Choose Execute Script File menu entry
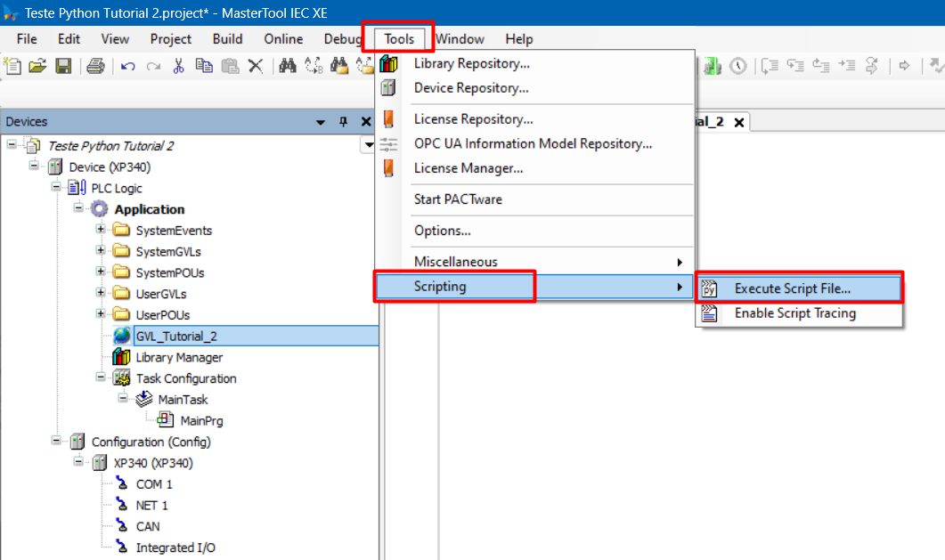 [x=792, y=288]
